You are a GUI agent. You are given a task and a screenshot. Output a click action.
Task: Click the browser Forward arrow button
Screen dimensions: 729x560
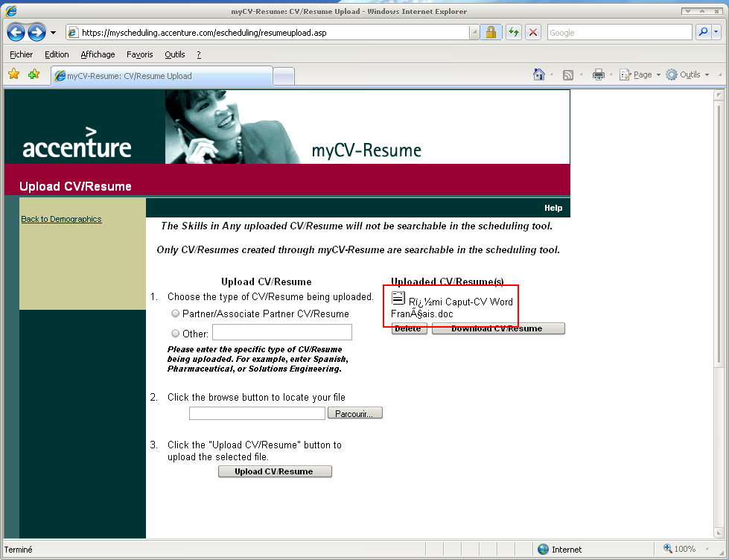(36, 33)
